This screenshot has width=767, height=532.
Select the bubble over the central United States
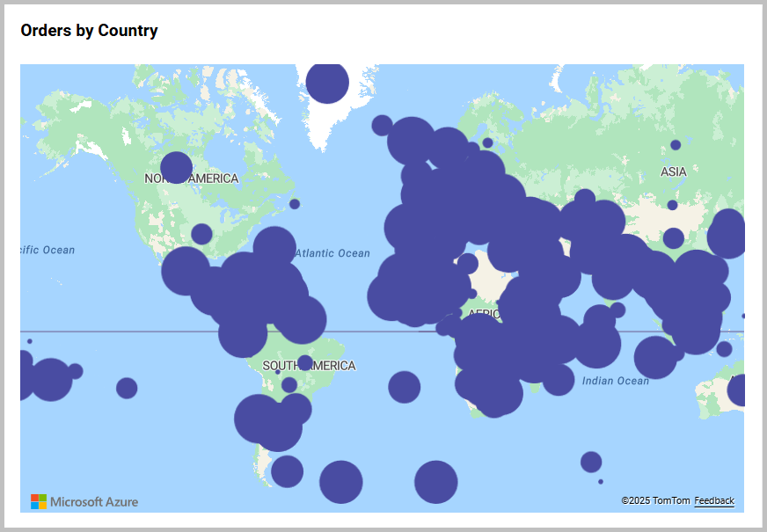pos(201,234)
